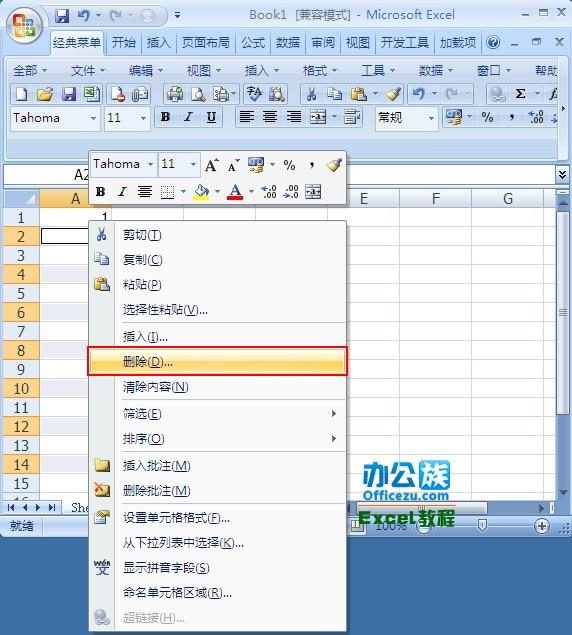This screenshot has width=572, height=635.
Task: Toggle Italic in the main toolbar
Action: click(188, 118)
